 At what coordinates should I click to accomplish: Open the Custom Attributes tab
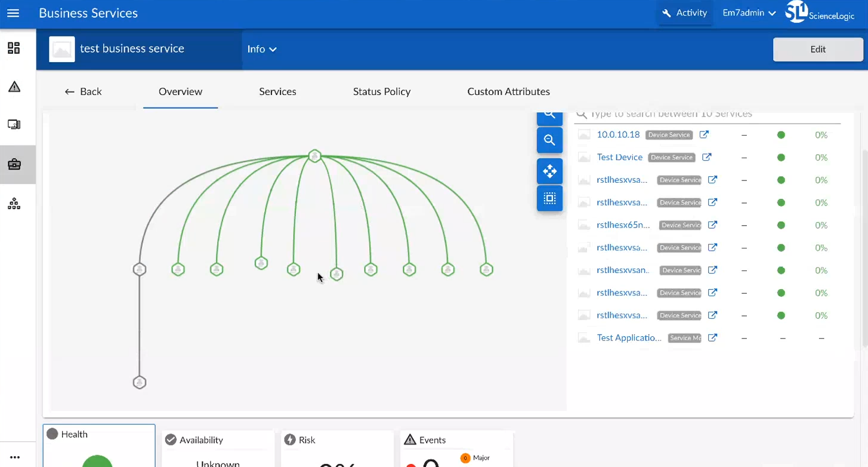(508, 92)
